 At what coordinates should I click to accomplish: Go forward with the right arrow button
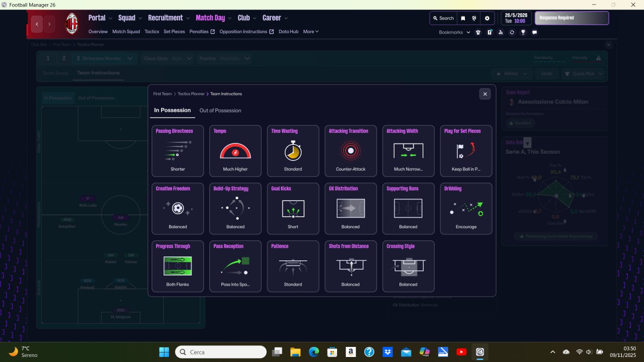[49, 24]
